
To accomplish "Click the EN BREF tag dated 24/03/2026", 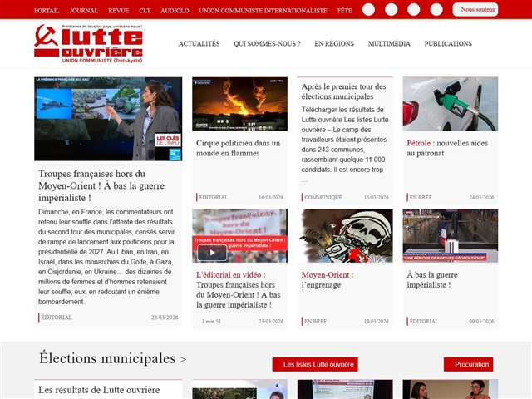I will point(421,197).
